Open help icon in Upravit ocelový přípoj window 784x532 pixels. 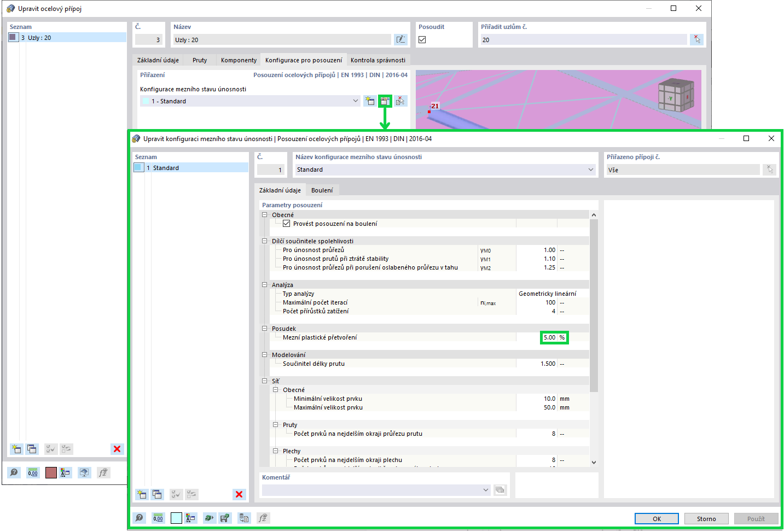point(14,472)
